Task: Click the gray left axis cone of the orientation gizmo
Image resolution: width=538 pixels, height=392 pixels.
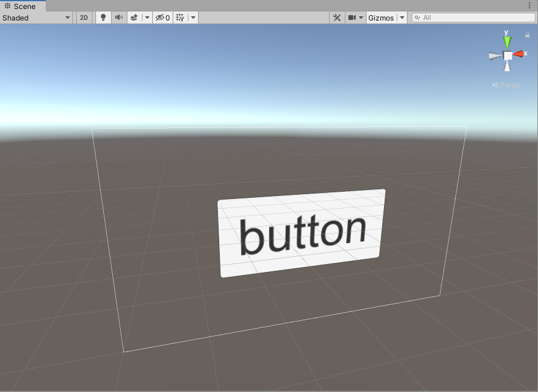Action: (x=495, y=56)
